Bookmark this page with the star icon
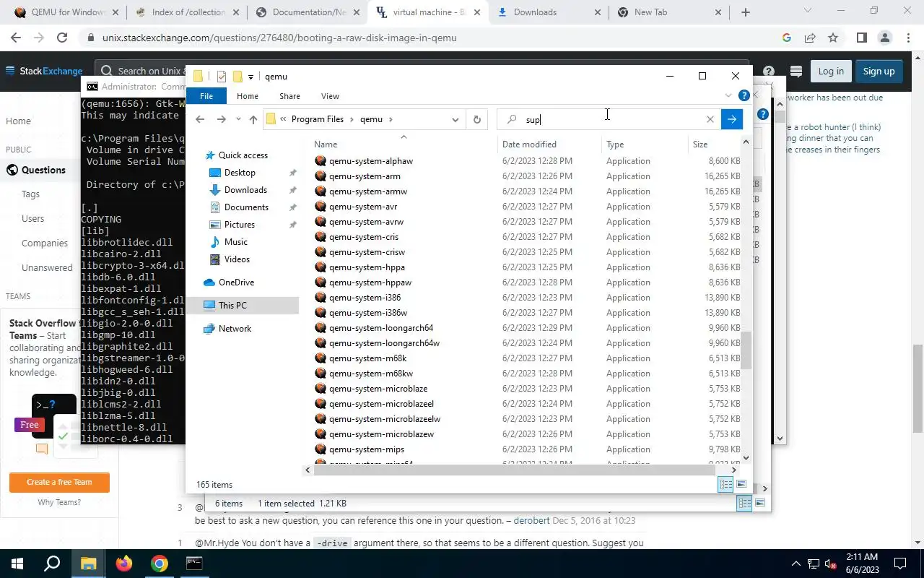Image resolution: width=924 pixels, height=578 pixels. click(x=833, y=38)
